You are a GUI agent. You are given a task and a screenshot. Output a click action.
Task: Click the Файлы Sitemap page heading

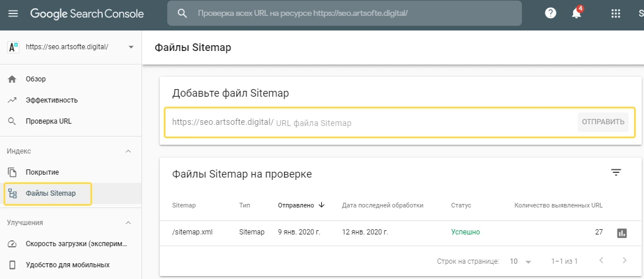pos(193,47)
